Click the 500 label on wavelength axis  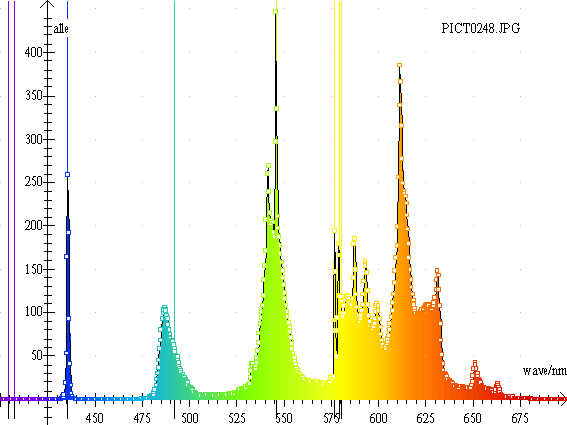[189, 418]
